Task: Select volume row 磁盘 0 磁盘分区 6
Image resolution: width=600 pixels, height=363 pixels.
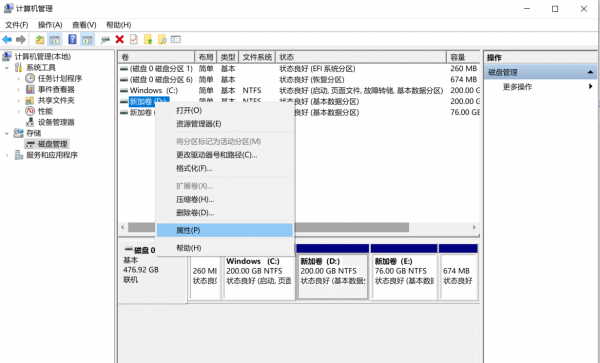Action: 299,80
